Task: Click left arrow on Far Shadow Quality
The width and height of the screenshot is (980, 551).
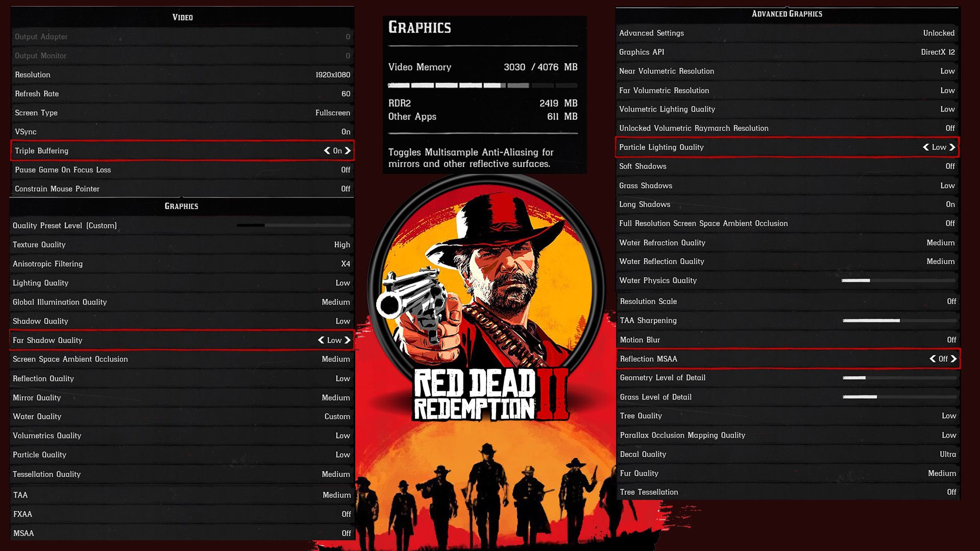Action: [x=321, y=340]
